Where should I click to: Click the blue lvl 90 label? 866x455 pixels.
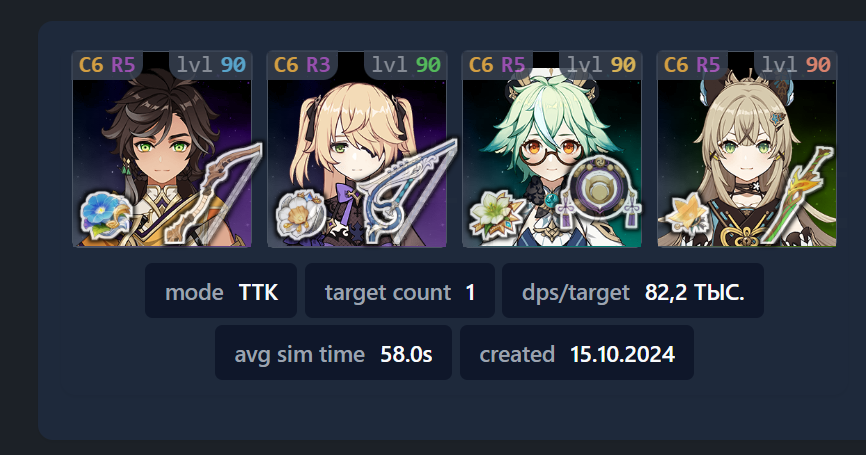tap(211, 65)
